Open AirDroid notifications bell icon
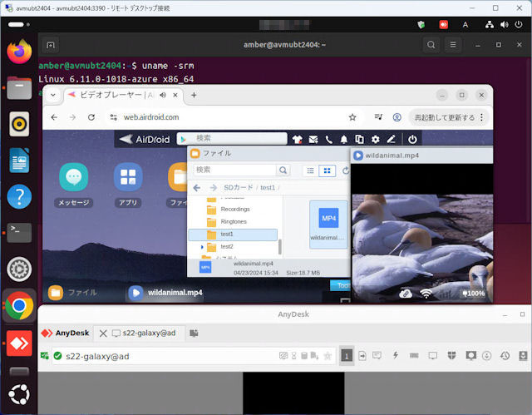Screen dimensions: 532x415 344,139
